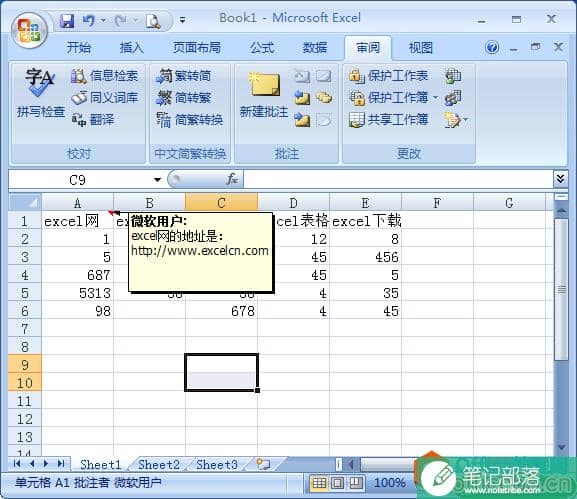Viewport: 577px width, 499px height.
Task: Click 保护工作表 protect sheet
Action: 388,76
